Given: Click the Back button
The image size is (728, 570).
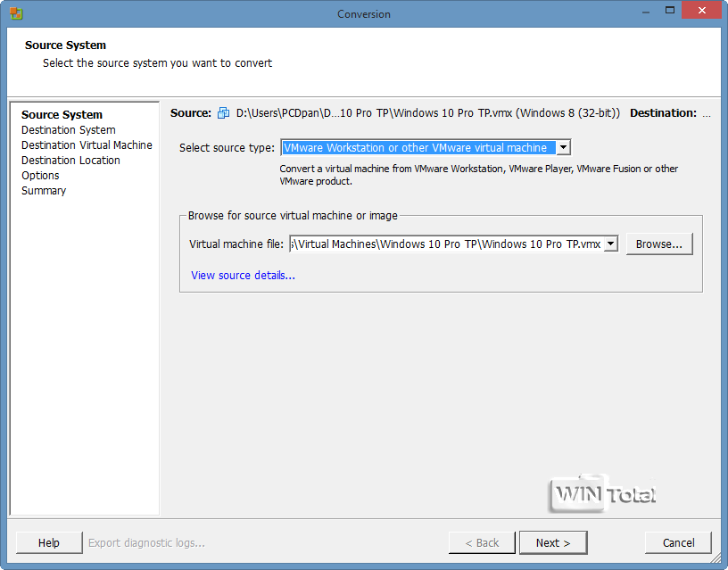Looking at the screenshot, I should pos(482,542).
